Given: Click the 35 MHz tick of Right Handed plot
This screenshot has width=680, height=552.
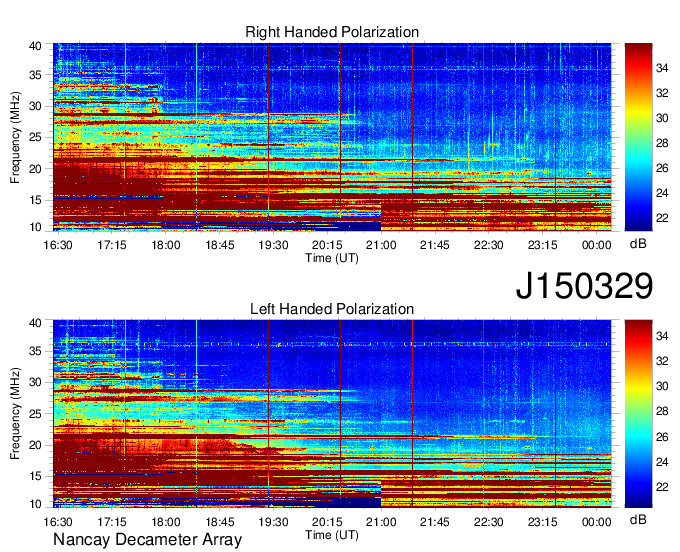Looking at the screenshot, I should (x=35, y=75).
